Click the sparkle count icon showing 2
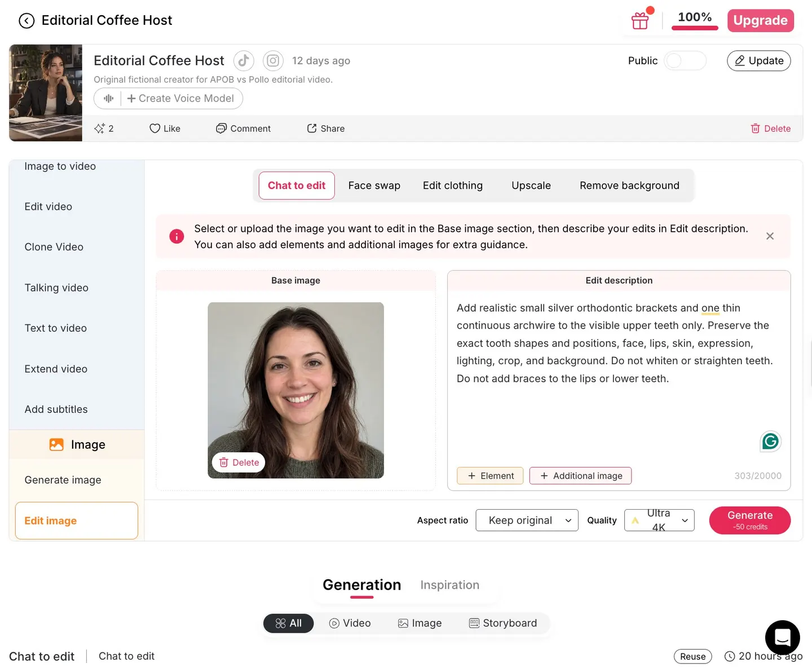The height and width of the screenshot is (667, 812). pos(104,129)
